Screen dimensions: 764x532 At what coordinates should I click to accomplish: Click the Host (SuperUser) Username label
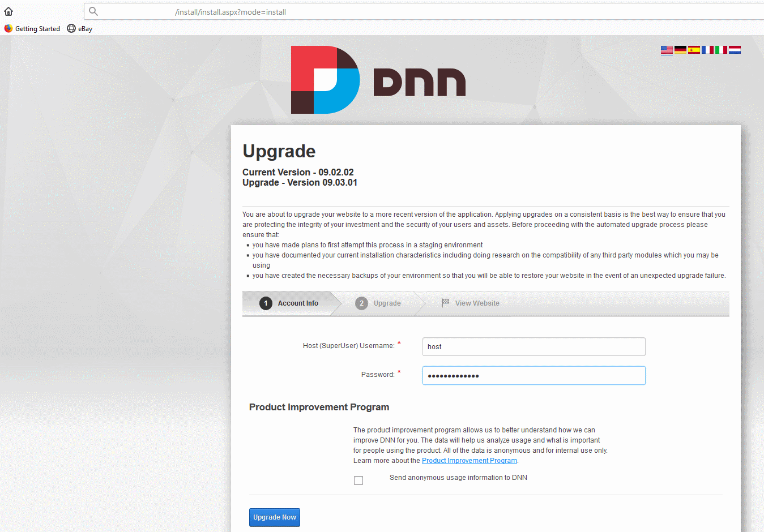coord(349,346)
